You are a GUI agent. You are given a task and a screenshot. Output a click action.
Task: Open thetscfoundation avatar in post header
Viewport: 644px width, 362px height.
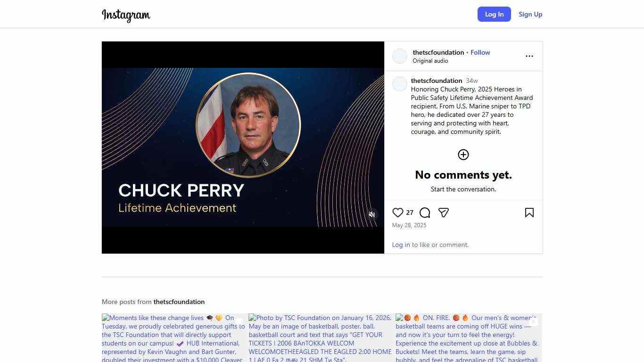[400, 56]
